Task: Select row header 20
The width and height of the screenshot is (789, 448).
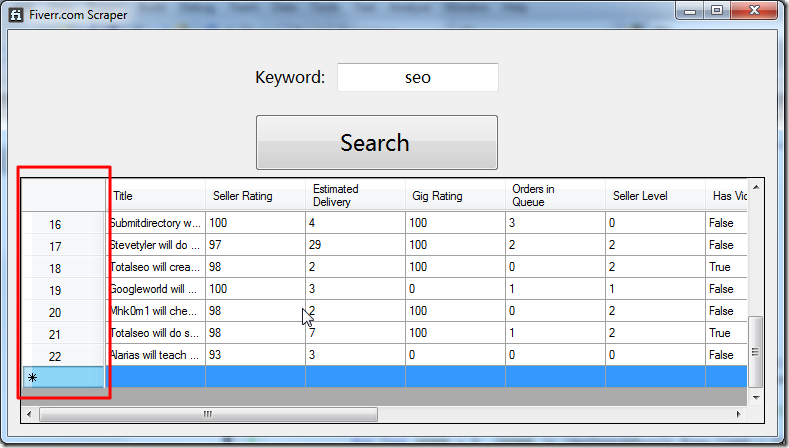Action: 63,311
